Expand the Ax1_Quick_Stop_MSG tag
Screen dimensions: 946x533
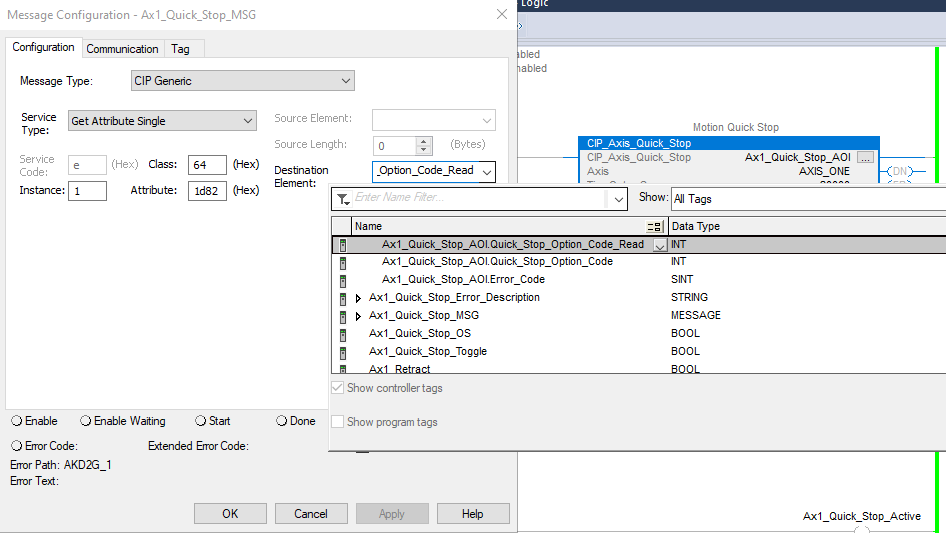click(358, 316)
